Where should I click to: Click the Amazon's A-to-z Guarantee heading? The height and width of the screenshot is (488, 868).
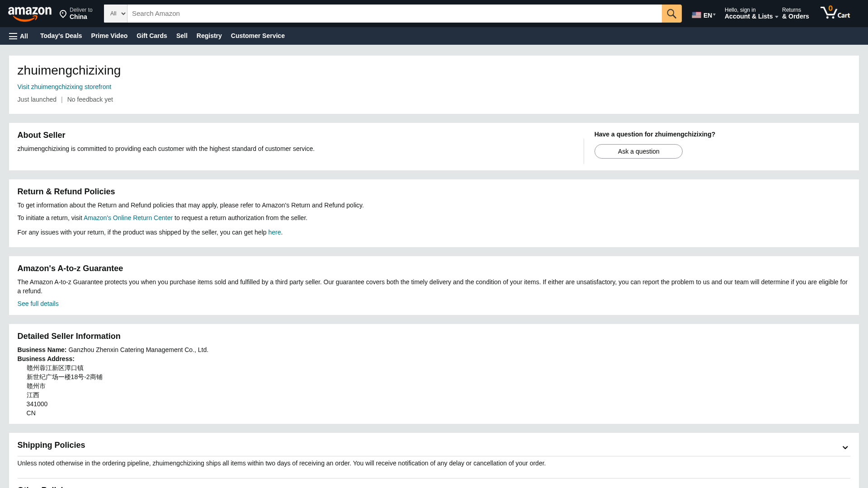pos(70,268)
